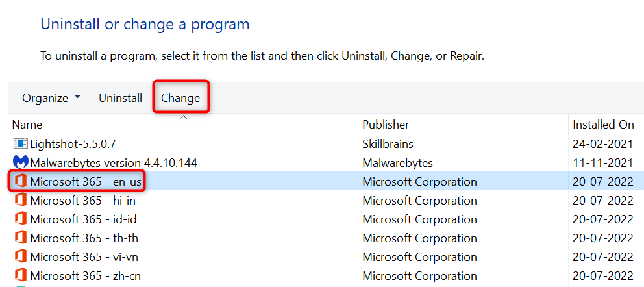Sort by Installed On column header

(x=603, y=124)
